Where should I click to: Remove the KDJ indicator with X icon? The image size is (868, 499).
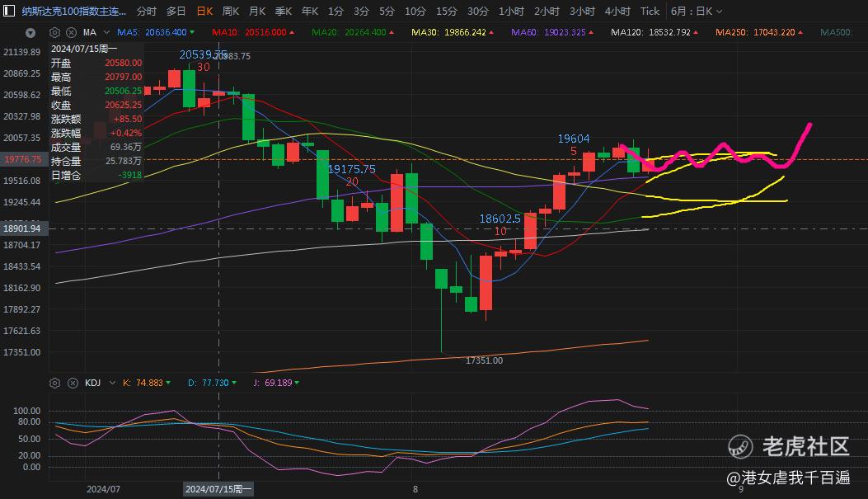pos(73,383)
